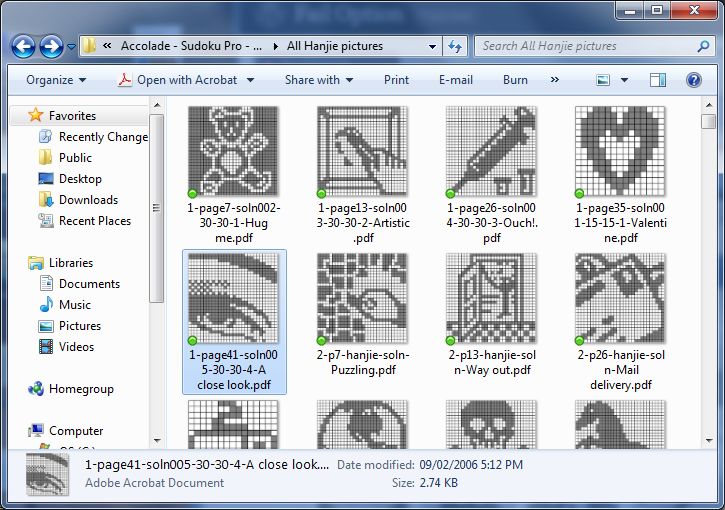725x510 pixels.
Task: Click All Hanjie pictures breadcrumb
Action: 335,46
